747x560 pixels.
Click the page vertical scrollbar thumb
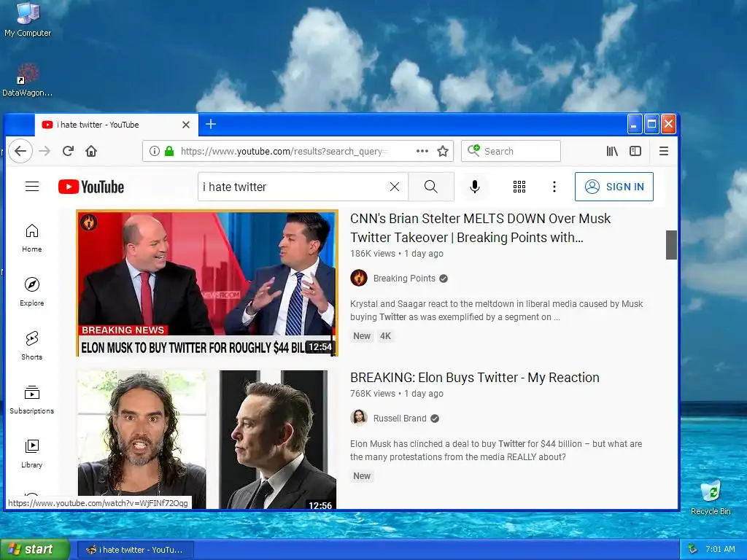coord(671,245)
